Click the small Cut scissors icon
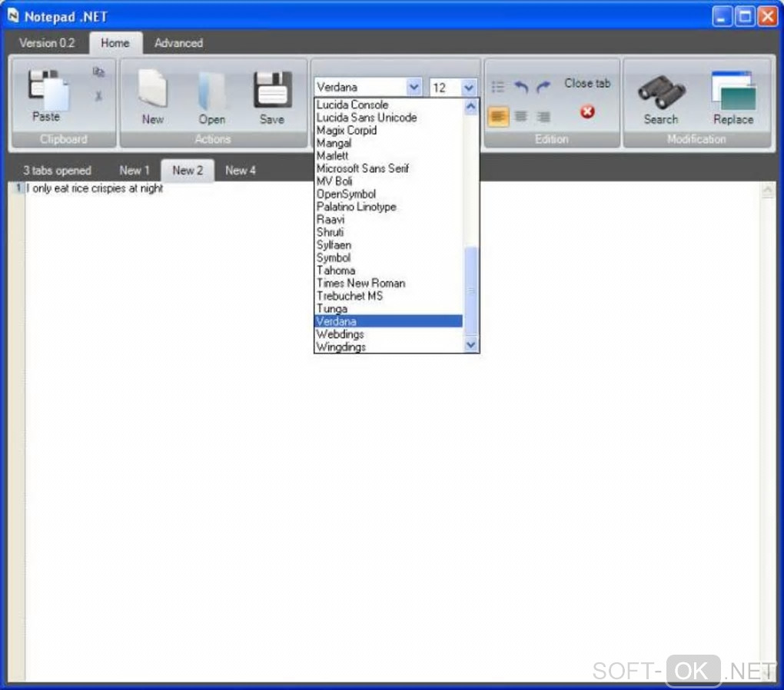The image size is (784, 690). click(x=98, y=95)
